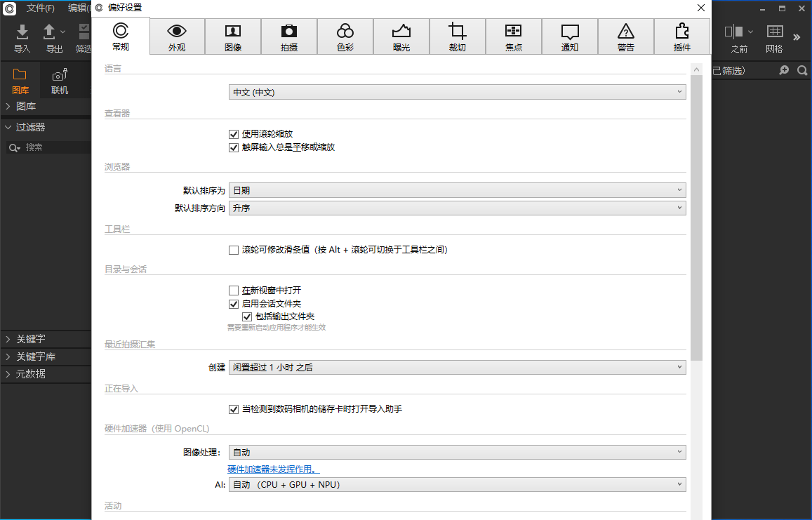Switch to 联机 (Tethered) mode icon

(x=59, y=79)
